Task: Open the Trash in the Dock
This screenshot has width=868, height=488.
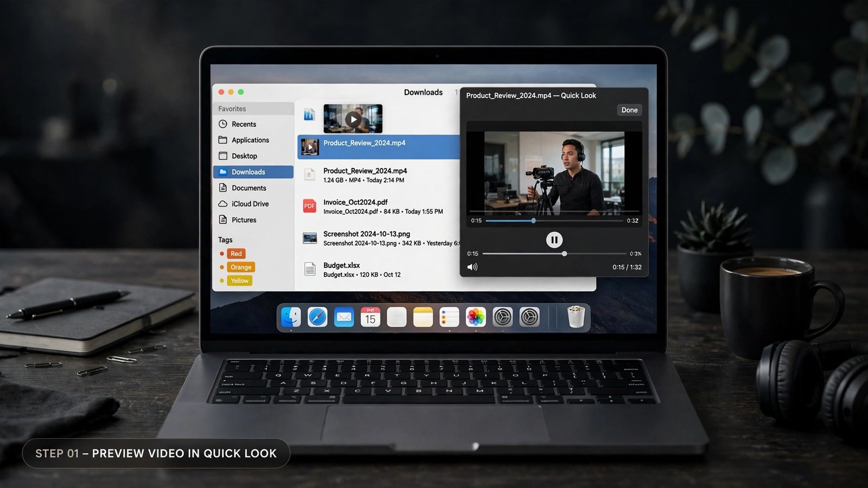Action: (x=576, y=317)
